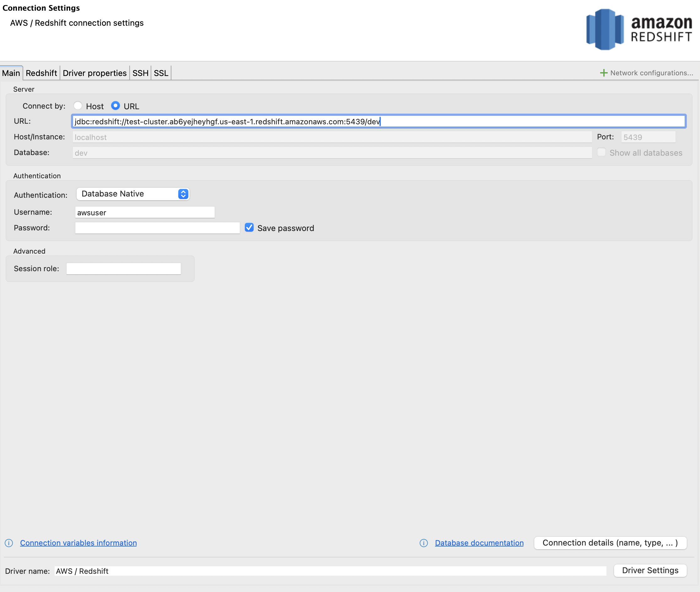This screenshot has width=700, height=592.
Task: Switch to the SSH tab
Action: tap(140, 73)
